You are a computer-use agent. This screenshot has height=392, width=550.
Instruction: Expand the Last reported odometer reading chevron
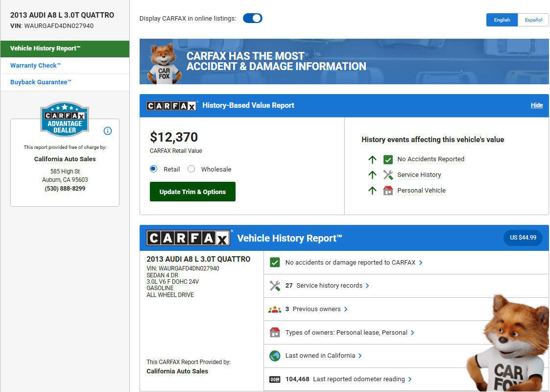(410, 379)
